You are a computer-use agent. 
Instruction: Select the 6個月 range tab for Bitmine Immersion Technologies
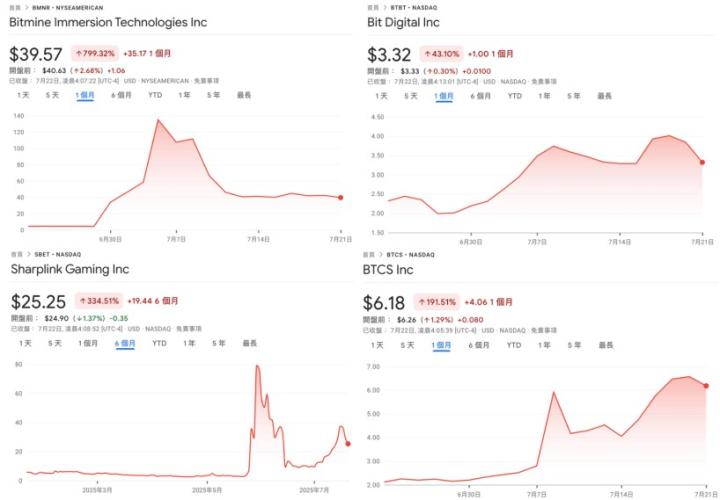click(x=121, y=95)
